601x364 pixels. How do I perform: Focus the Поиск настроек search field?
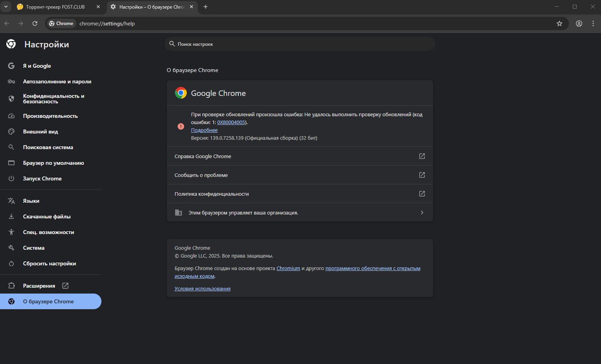pos(300,44)
